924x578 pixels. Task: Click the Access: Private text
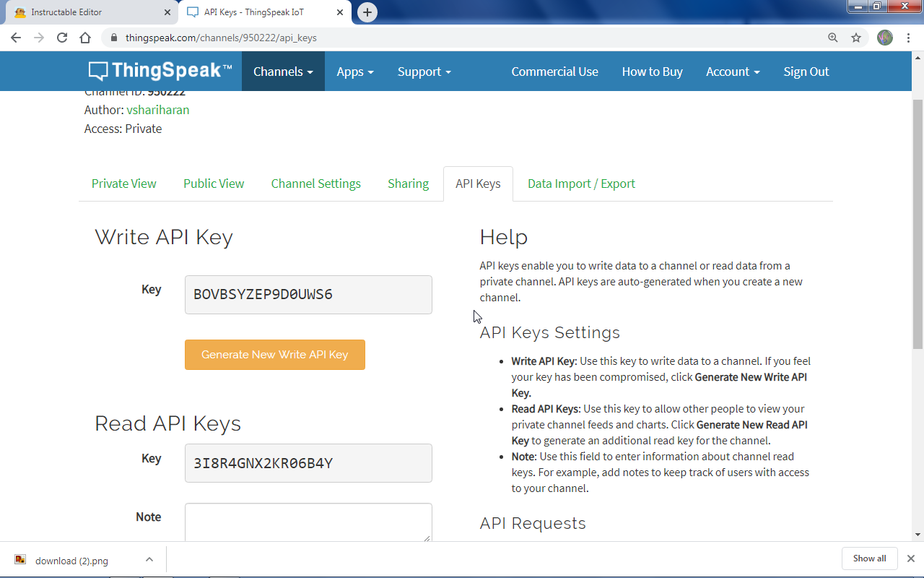[x=123, y=129]
